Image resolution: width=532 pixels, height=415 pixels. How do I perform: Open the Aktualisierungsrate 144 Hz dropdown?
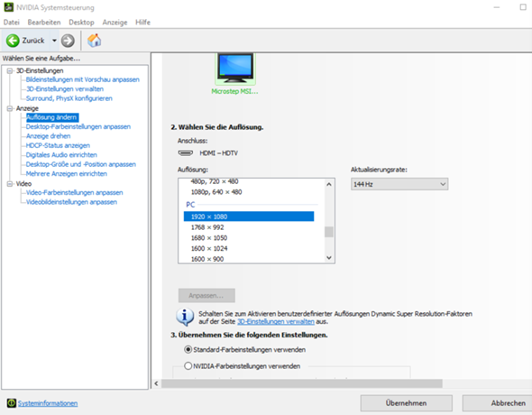click(x=399, y=184)
